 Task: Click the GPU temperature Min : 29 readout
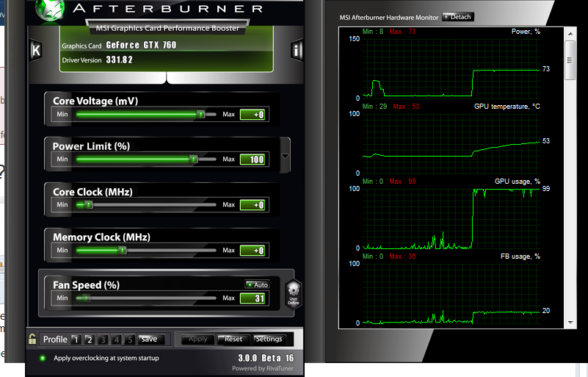[x=374, y=107]
